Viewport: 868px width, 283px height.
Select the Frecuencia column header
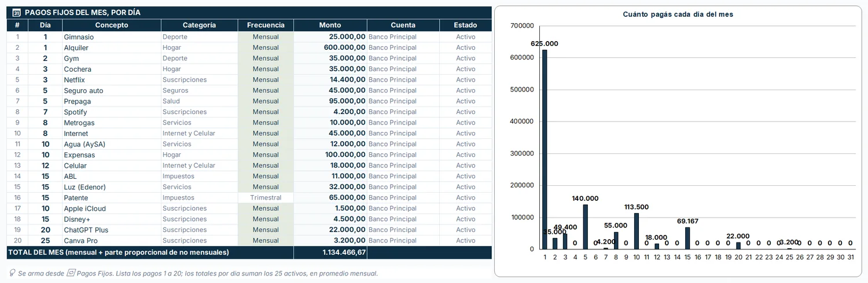point(266,25)
